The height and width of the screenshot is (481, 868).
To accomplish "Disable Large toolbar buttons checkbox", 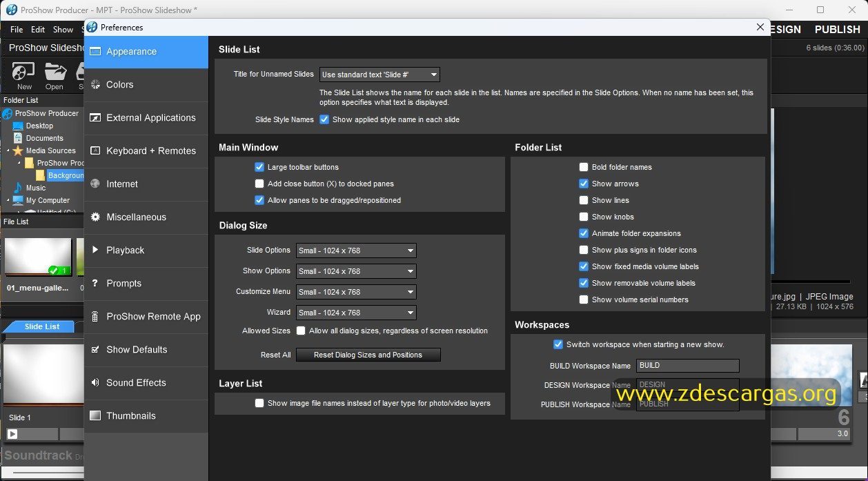I will click(259, 167).
